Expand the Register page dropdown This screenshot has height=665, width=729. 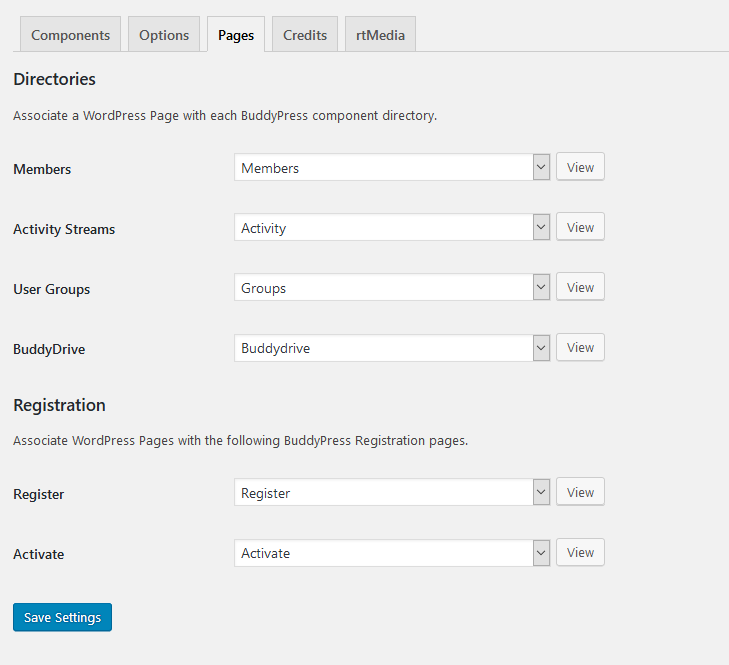[x=392, y=492]
